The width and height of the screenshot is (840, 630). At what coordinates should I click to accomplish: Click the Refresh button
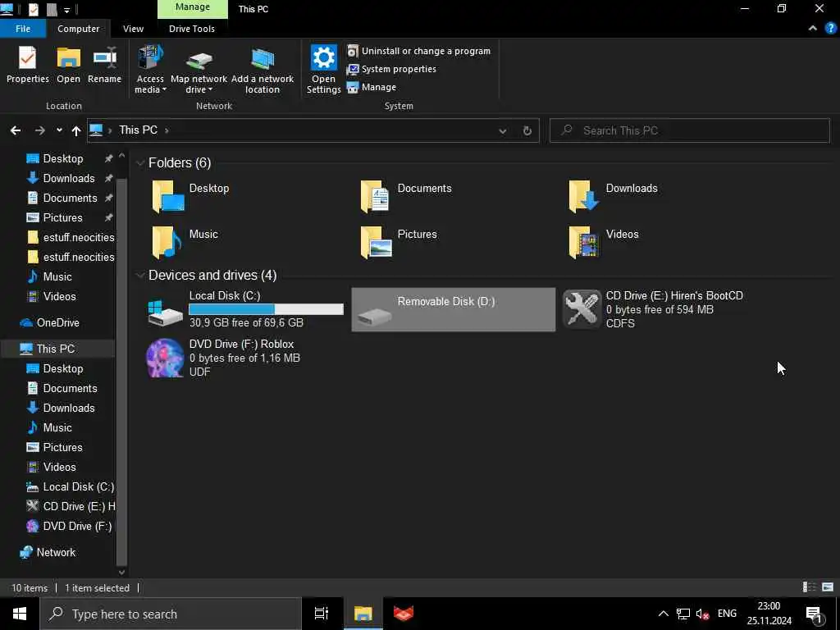[x=527, y=130]
